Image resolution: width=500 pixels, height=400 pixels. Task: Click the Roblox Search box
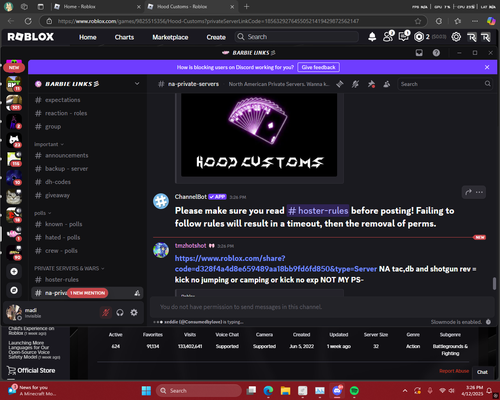click(297, 37)
